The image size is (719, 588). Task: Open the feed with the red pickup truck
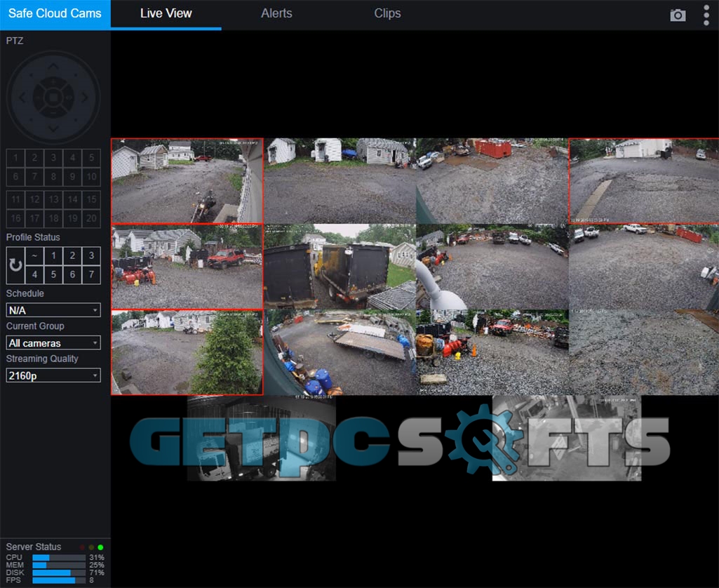(187, 267)
